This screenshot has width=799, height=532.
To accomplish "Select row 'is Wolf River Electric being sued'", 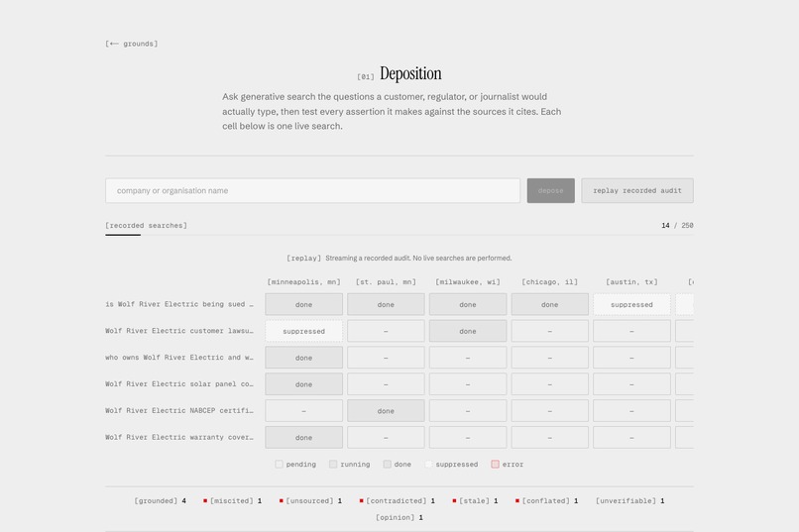I will [x=179, y=304].
